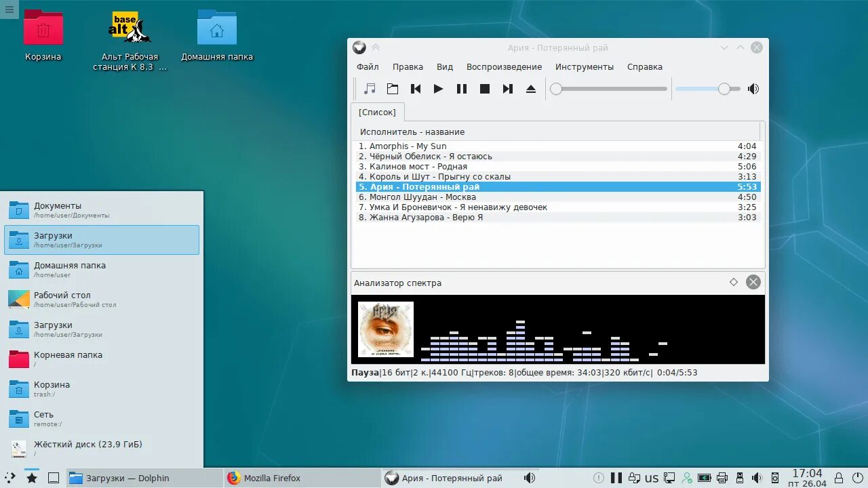This screenshot has width=868, height=488.
Task: Click the keep-above double chevron titlebar icon
Action: pos(376,47)
